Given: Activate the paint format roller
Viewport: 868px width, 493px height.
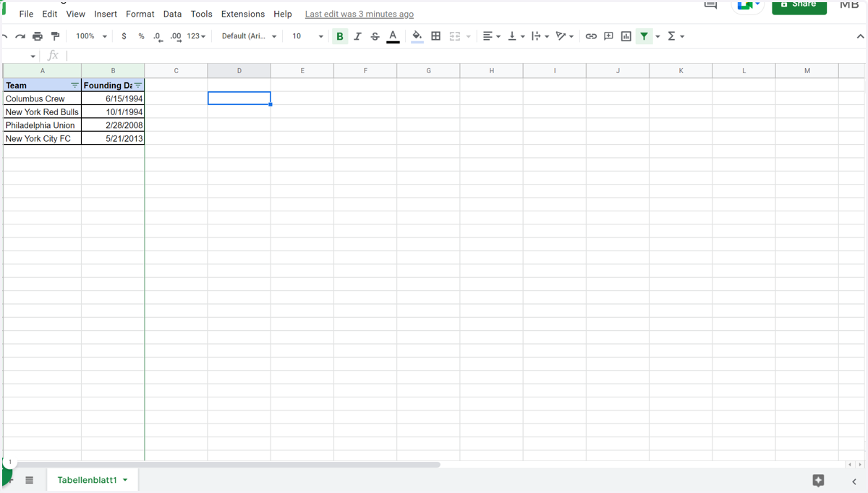Looking at the screenshot, I should pyautogui.click(x=55, y=36).
